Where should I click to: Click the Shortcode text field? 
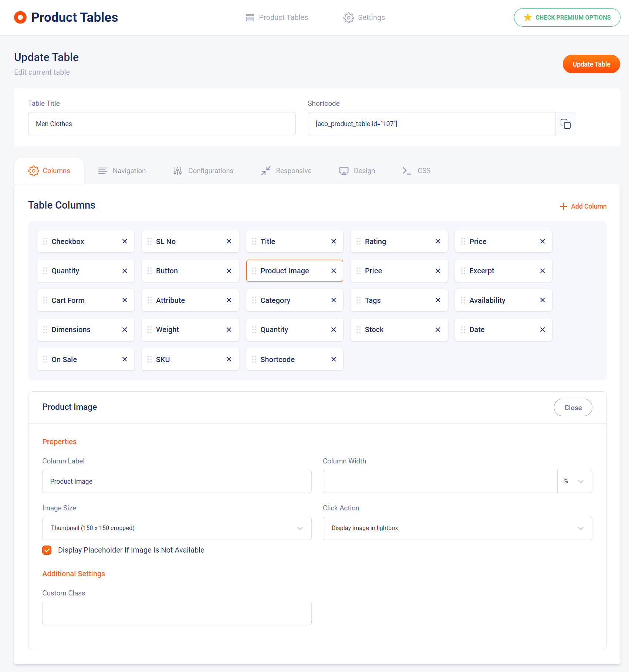click(x=432, y=124)
